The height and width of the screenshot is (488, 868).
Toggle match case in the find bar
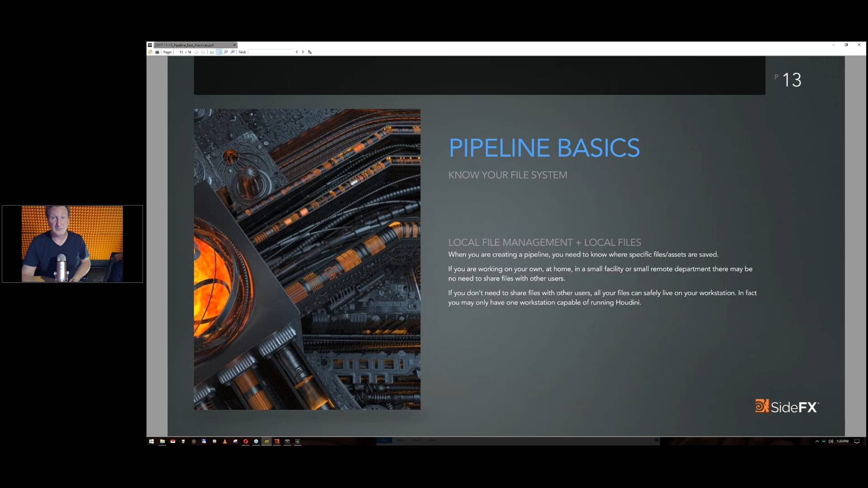coord(310,52)
